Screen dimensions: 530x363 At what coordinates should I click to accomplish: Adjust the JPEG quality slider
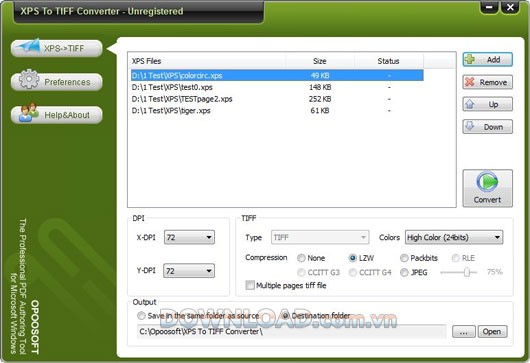(467, 272)
